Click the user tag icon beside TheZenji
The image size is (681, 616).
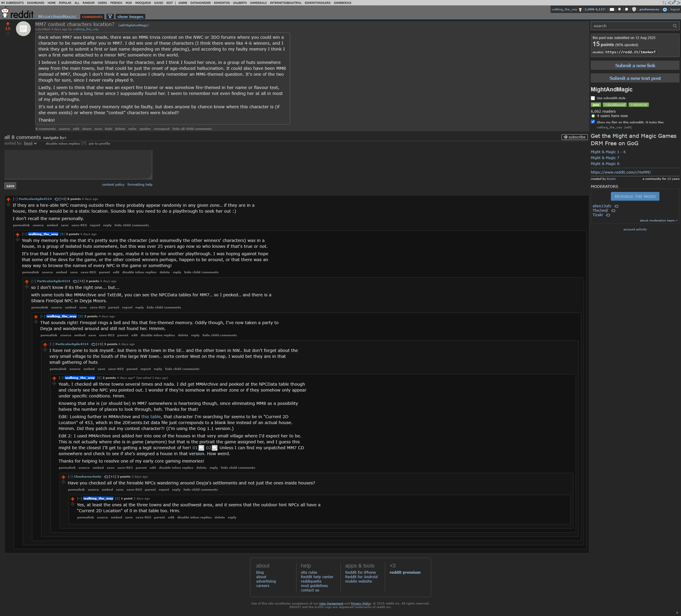[x=613, y=210]
